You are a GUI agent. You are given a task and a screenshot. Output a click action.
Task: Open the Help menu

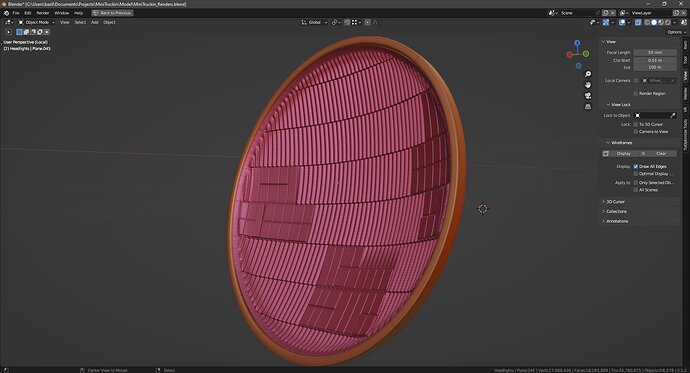tap(78, 13)
